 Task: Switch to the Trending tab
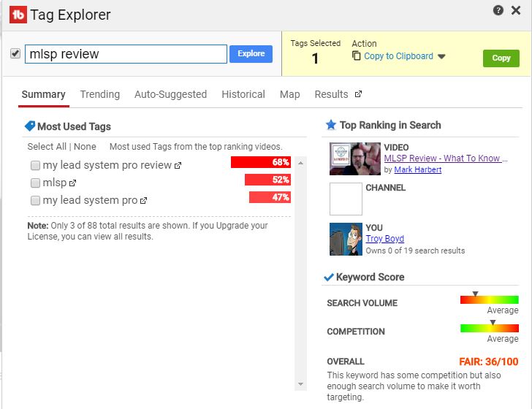pyautogui.click(x=99, y=94)
